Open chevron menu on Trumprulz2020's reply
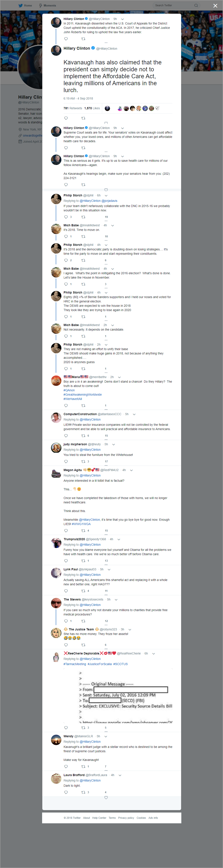The image size is (223, 868). (x=119, y=539)
